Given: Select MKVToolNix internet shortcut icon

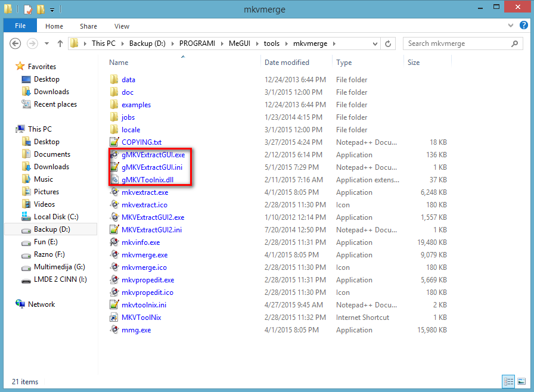Looking at the screenshot, I should pos(114,318).
